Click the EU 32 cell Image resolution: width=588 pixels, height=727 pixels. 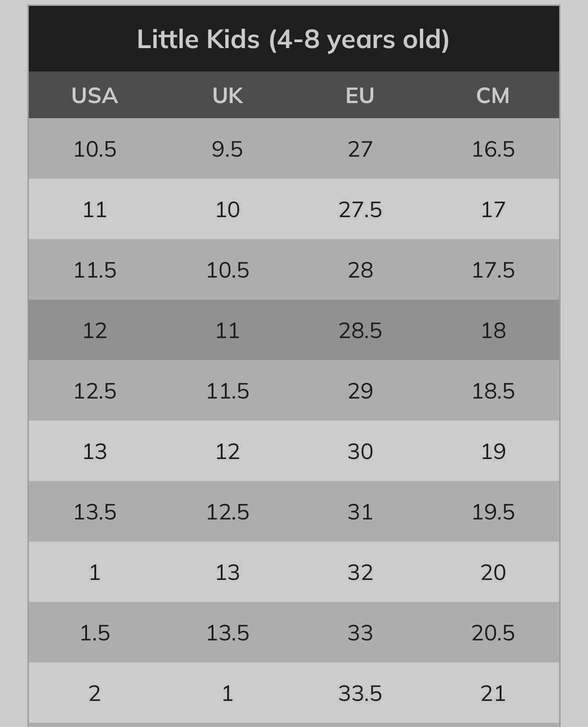pyautogui.click(x=360, y=573)
